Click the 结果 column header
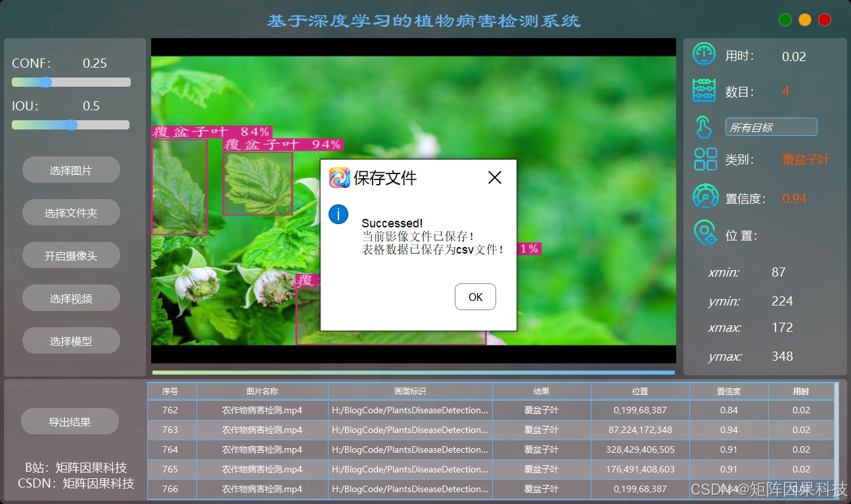Screen dimensions: 851x504 pos(541,391)
